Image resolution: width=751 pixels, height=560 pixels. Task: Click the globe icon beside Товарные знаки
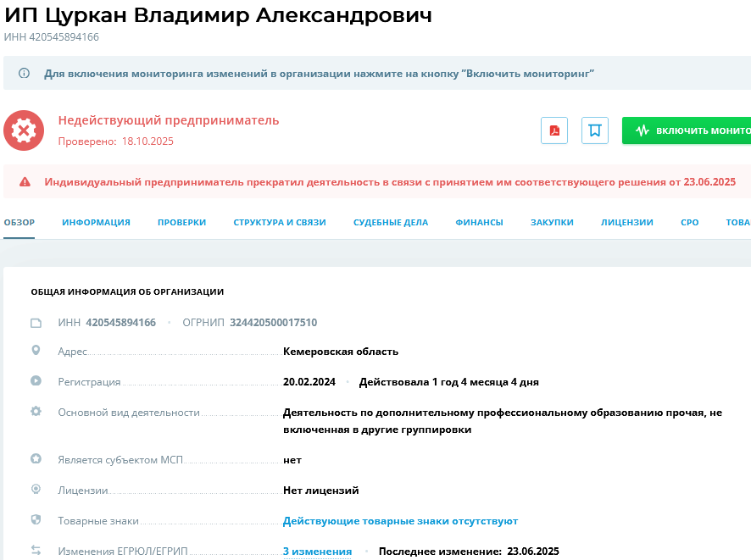point(35,518)
